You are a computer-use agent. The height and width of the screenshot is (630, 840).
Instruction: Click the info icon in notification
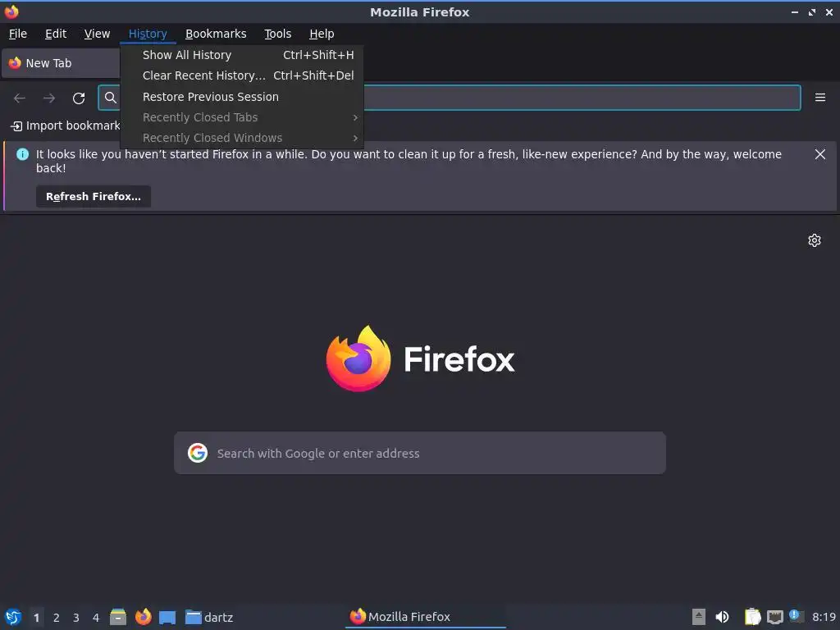tap(22, 154)
